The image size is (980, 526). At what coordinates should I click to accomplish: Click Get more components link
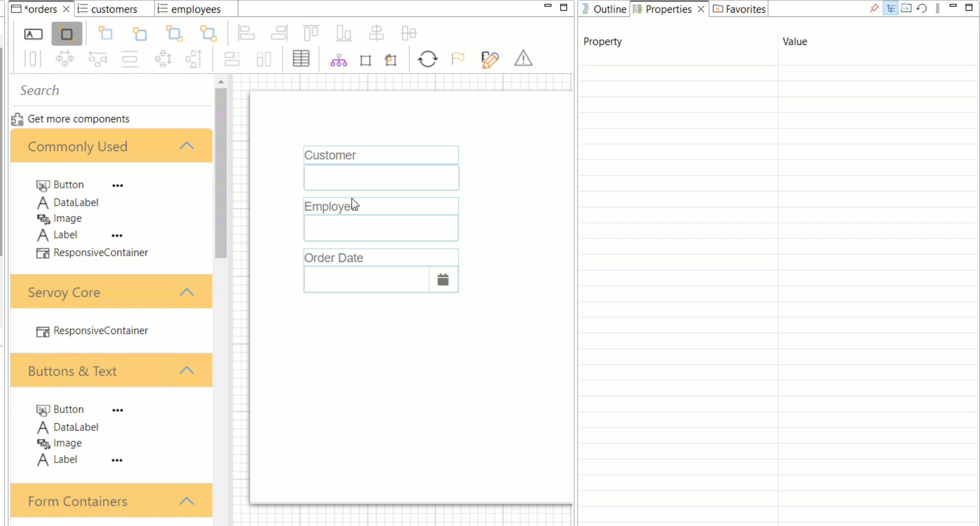click(79, 119)
